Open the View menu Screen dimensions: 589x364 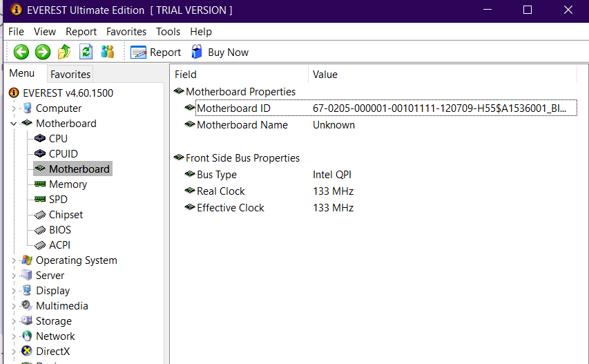point(45,32)
